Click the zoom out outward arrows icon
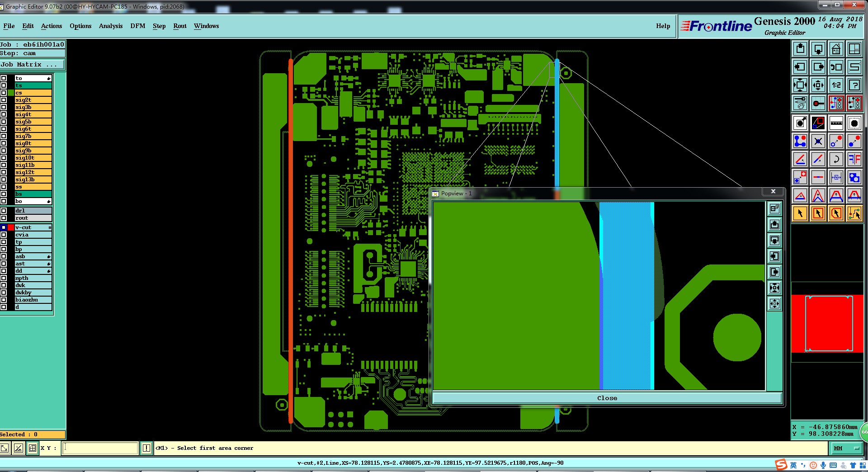 pyautogui.click(x=818, y=85)
